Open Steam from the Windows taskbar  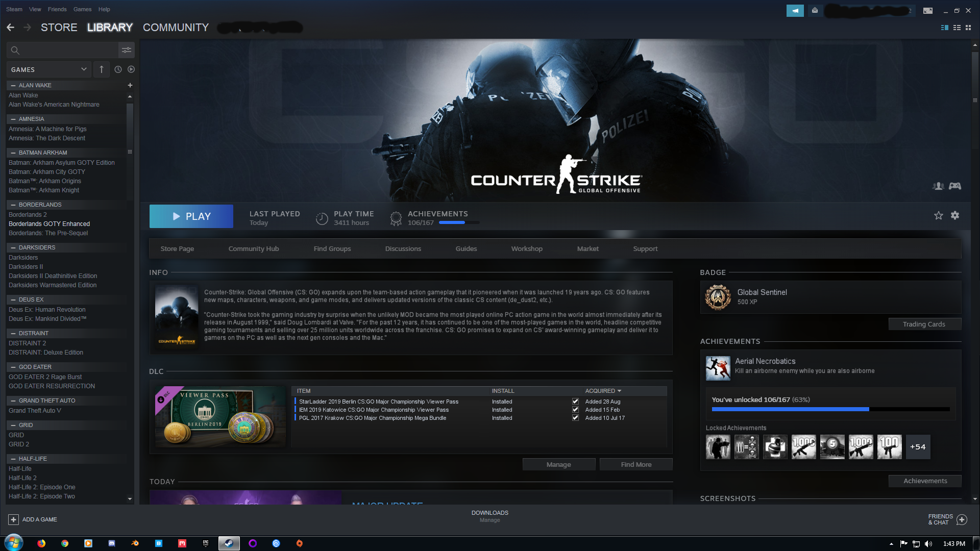[x=229, y=543]
